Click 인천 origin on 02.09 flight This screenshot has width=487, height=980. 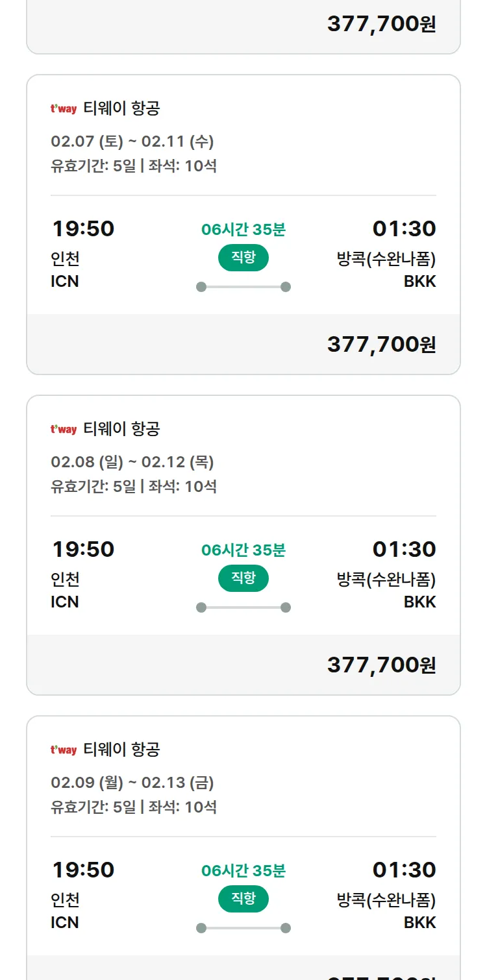[65, 900]
